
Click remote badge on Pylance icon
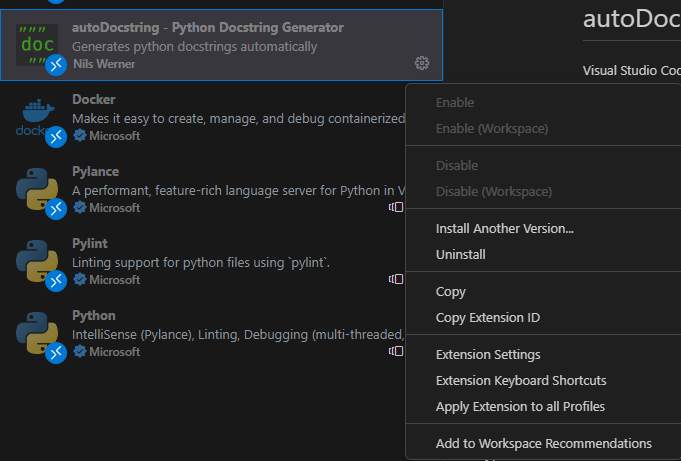[x=56, y=209]
